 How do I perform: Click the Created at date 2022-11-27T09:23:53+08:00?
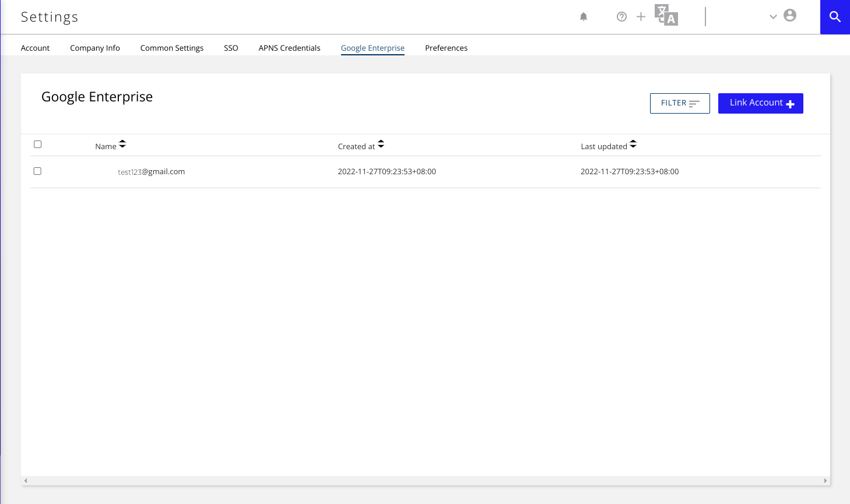[x=387, y=171]
